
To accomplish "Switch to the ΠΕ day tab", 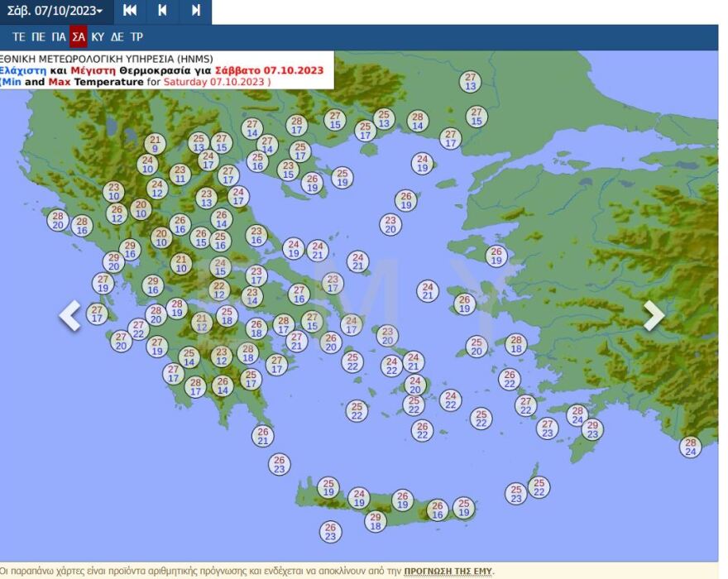I will point(39,37).
